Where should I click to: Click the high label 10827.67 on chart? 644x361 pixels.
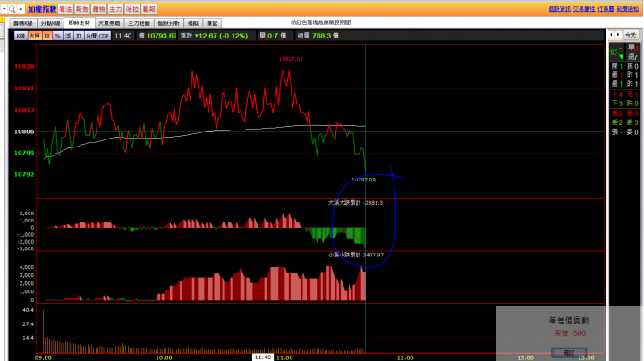point(291,59)
